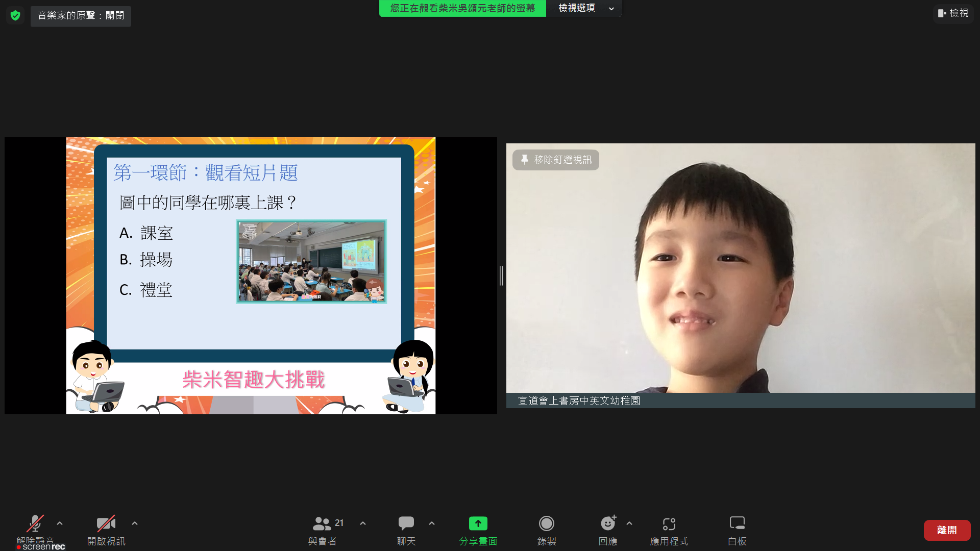Expand audio options arrow beside microphone
Viewport: 980px width, 551px height.
60,523
